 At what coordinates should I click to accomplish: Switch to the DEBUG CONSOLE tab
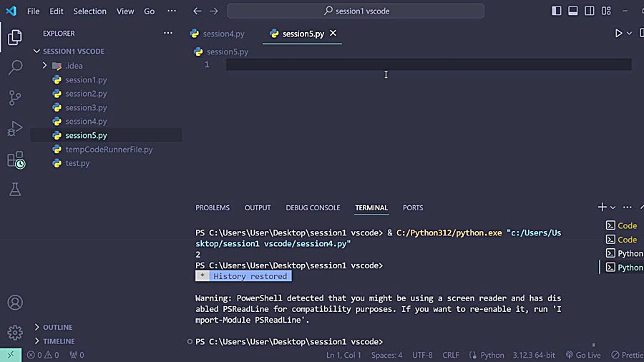[313, 207]
